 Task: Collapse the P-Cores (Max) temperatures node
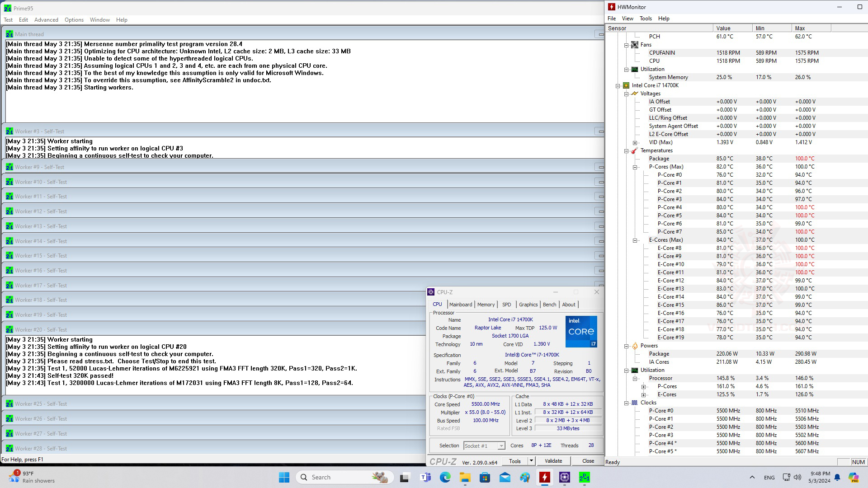635,167
